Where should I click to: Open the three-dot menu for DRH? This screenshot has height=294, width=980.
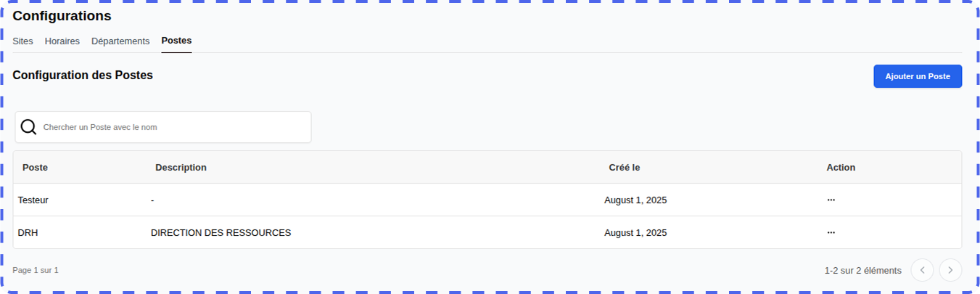point(831,232)
